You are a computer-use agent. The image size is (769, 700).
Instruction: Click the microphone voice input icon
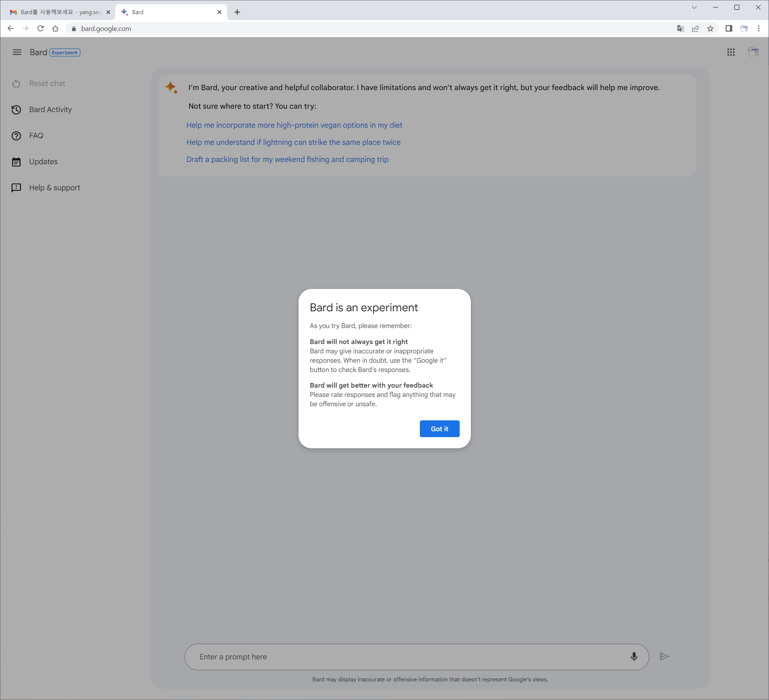click(x=634, y=656)
